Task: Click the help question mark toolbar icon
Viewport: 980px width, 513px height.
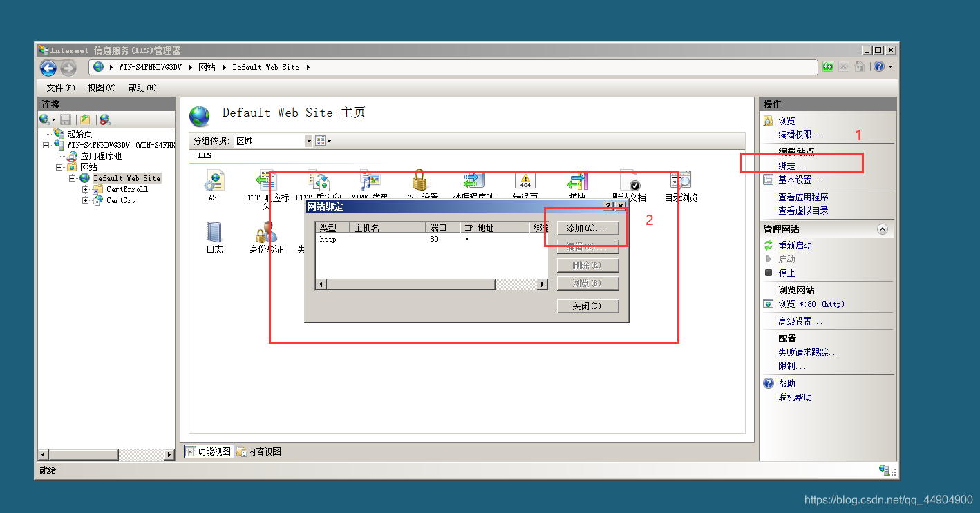Action: [x=878, y=67]
